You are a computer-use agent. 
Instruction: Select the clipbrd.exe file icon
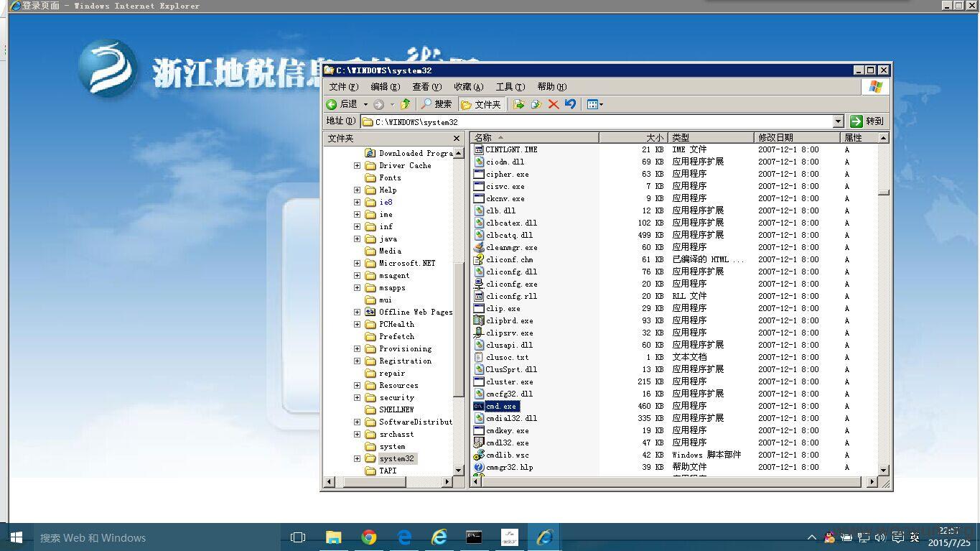(x=479, y=320)
